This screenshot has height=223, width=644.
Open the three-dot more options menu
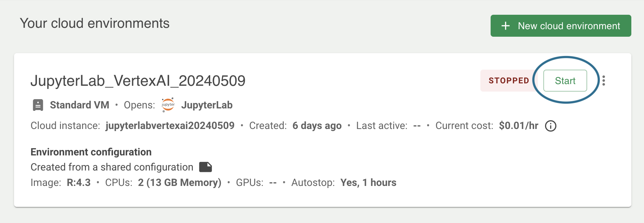604,81
